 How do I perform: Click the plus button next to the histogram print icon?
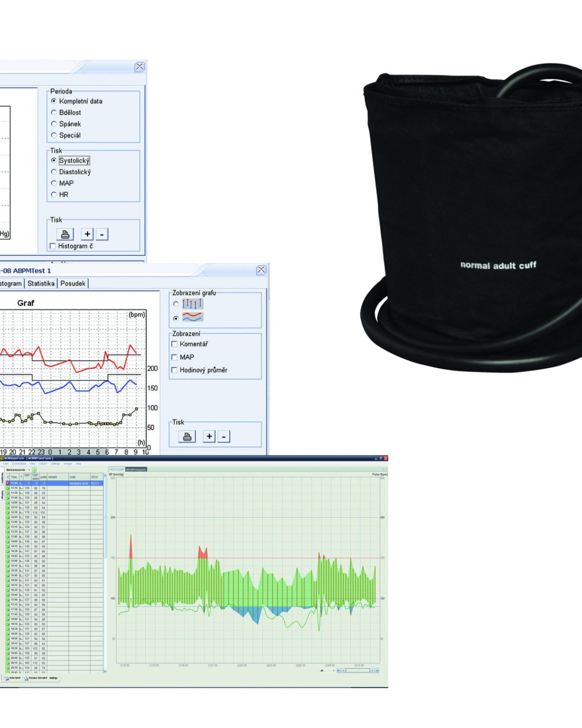pyautogui.click(x=87, y=234)
